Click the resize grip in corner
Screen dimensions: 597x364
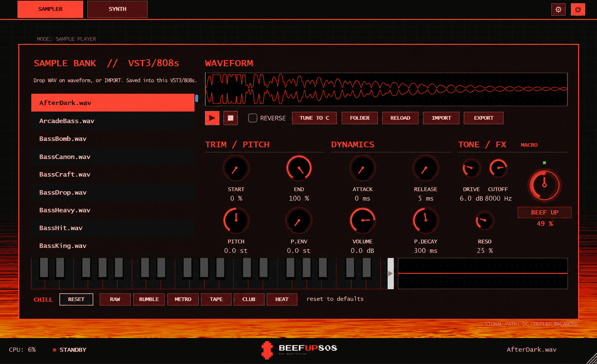coord(591,358)
